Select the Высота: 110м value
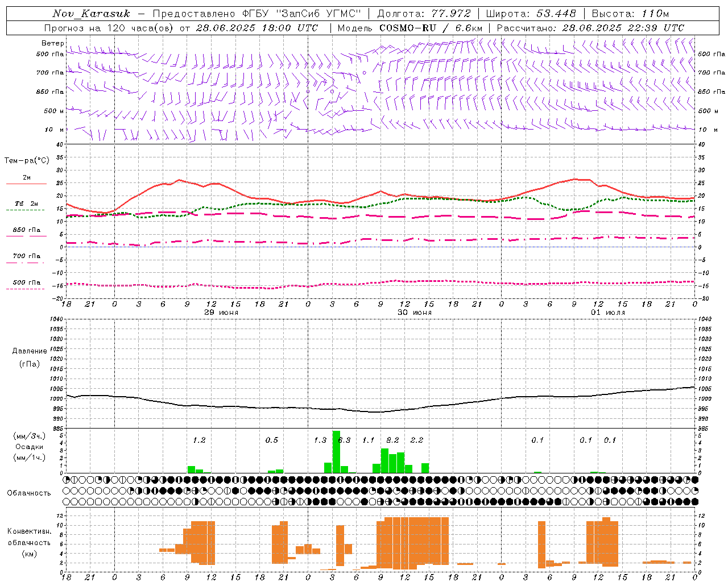Screen dimensions: 728x582 630,14
